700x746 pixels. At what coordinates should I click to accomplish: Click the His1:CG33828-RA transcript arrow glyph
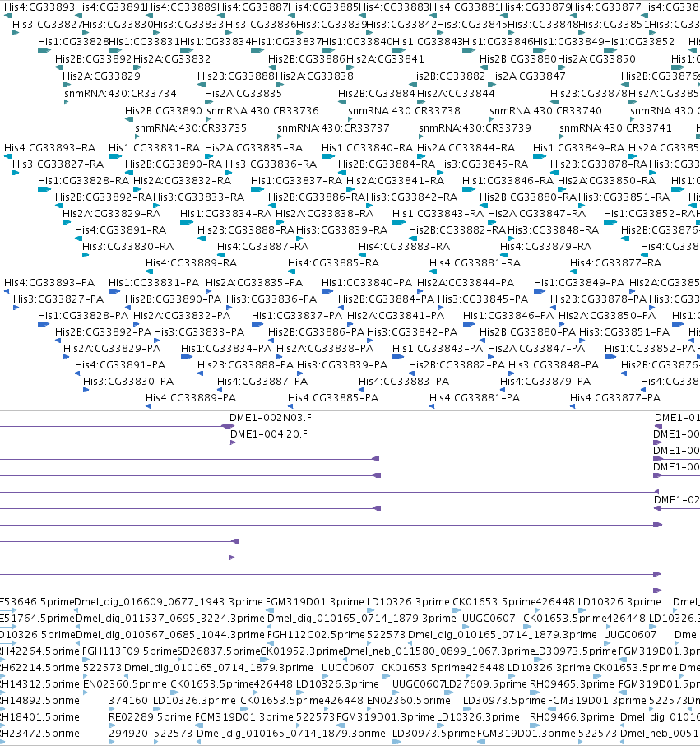pyautogui.click(x=44, y=189)
